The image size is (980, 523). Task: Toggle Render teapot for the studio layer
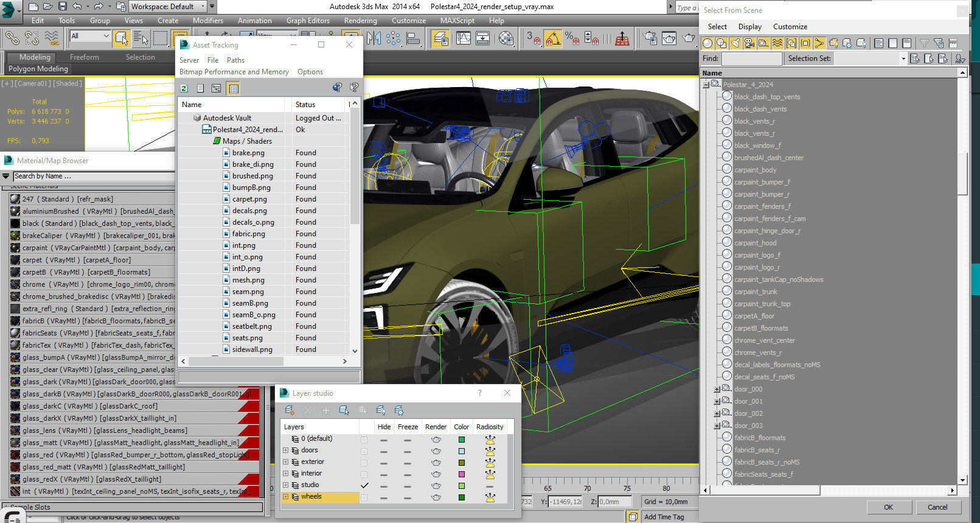(436, 486)
